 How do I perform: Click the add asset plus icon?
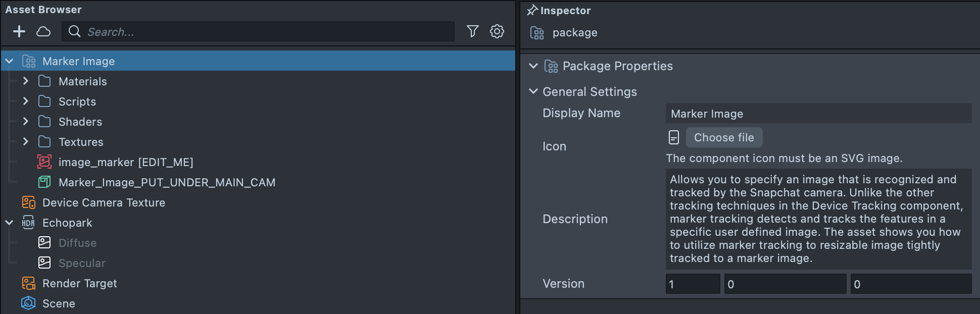(19, 31)
